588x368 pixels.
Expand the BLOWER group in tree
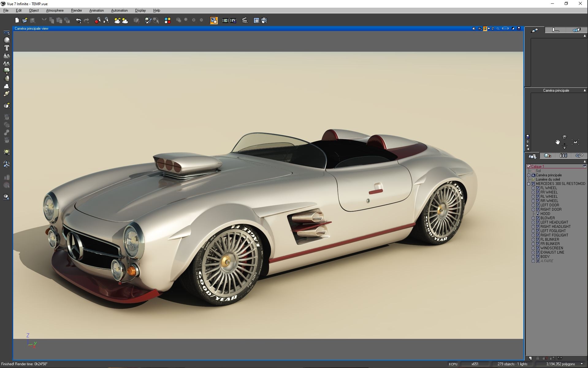pos(533,218)
